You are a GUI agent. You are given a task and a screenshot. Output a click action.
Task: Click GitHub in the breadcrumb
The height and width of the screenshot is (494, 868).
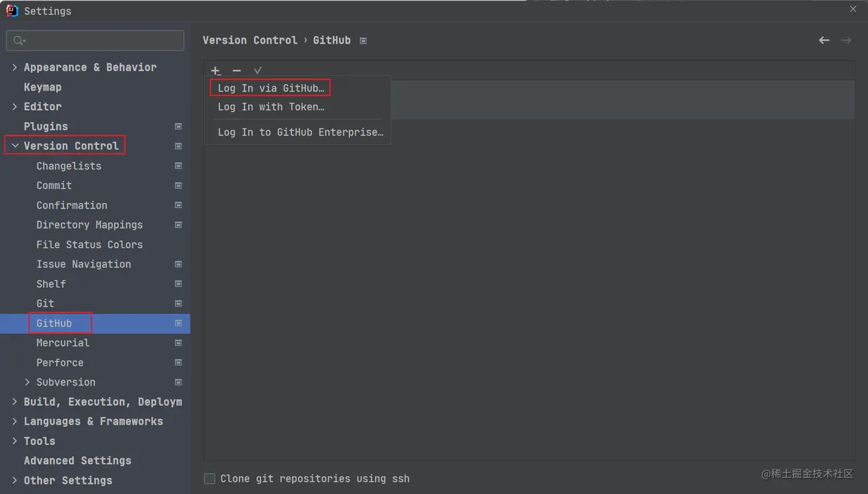332,40
